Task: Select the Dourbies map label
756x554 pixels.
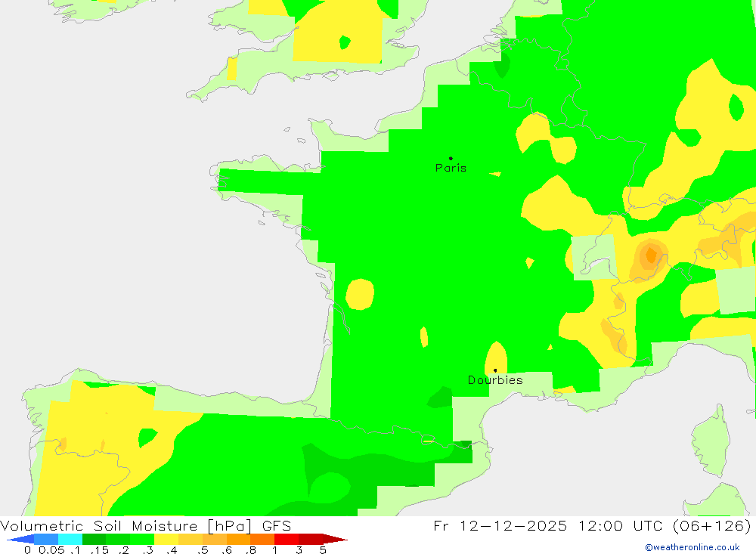Action: [x=495, y=380]
